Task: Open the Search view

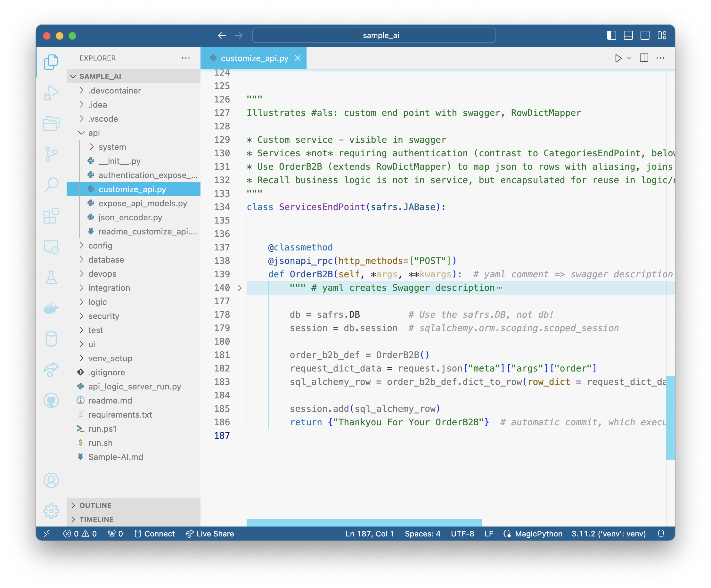Action: 51,185
